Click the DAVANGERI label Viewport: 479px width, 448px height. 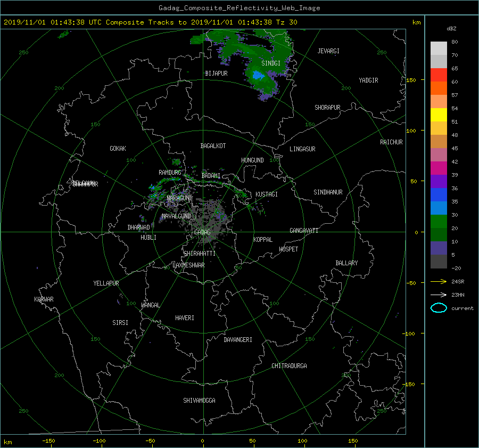pyautogui.click(x=238, y=340)
